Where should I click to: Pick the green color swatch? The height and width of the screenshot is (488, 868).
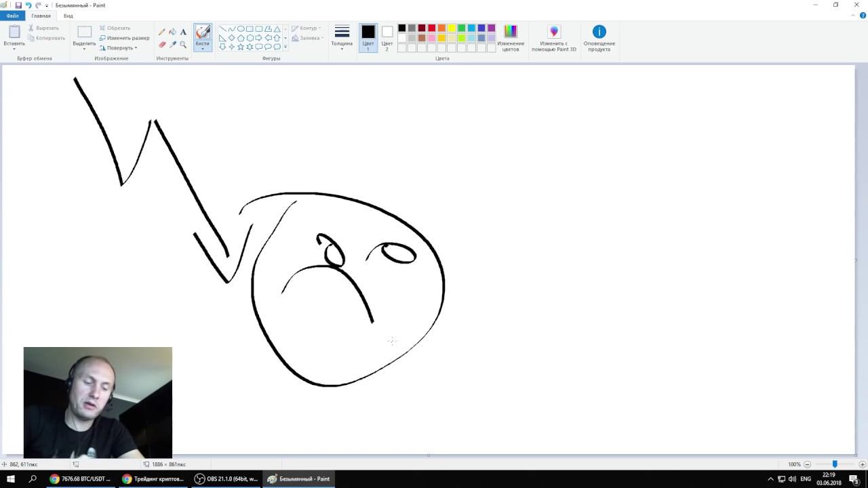(461, 28)
